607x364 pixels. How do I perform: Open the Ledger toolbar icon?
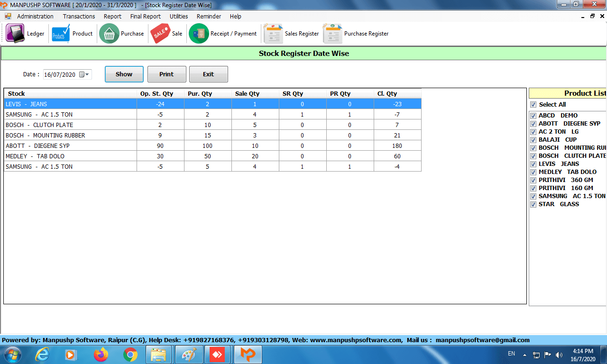(15, 34)
